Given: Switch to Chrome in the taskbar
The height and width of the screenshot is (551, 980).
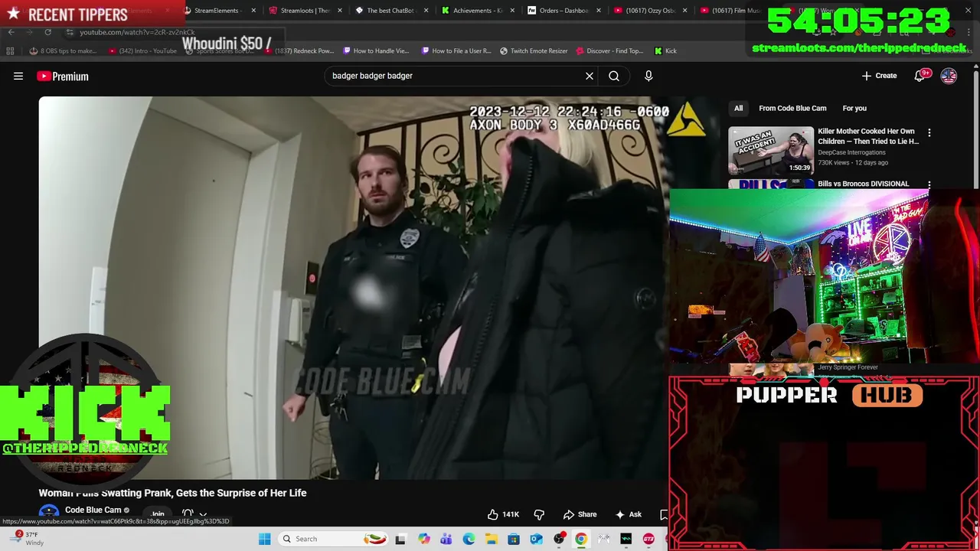Looking at the screenshot, I should point(581,539).
